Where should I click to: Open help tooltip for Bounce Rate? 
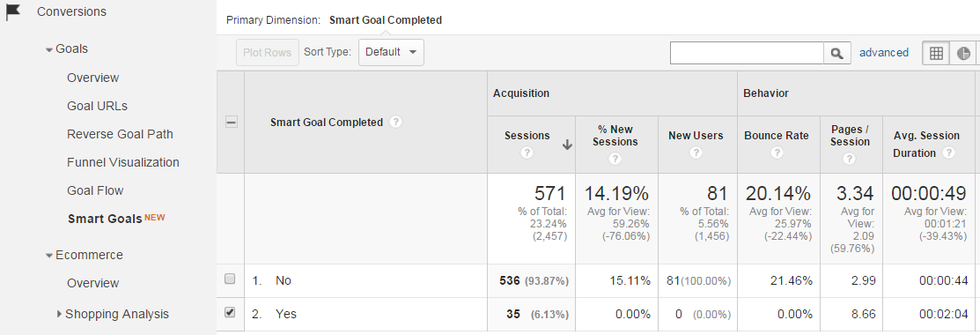[777, 153]
